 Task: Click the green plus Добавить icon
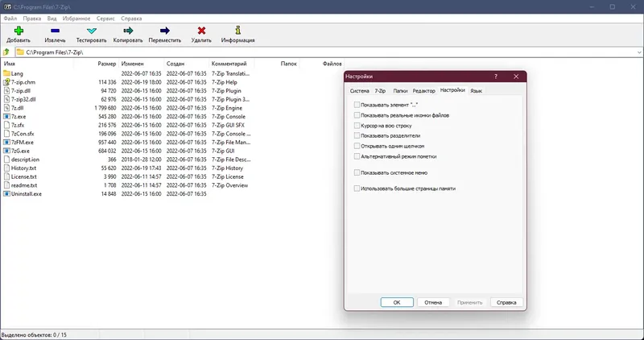point(19,31)
